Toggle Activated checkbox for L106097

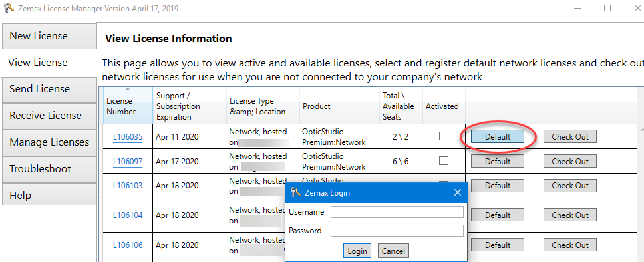tap(444, 160)
